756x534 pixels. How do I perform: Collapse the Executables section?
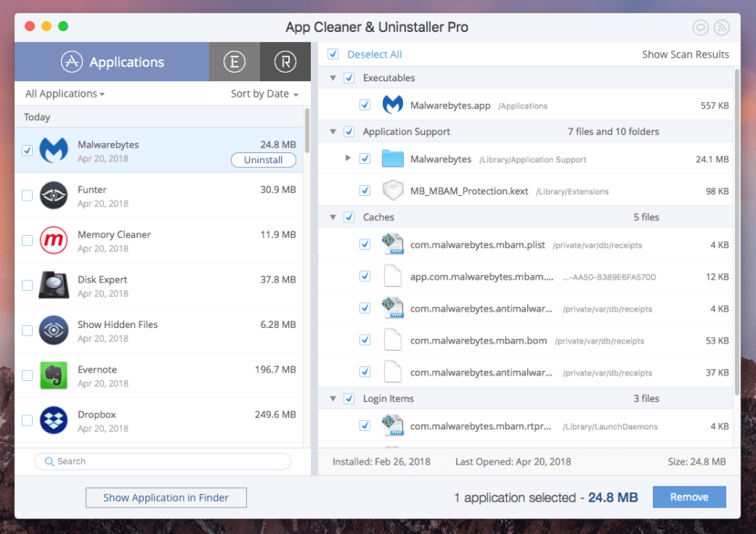click(x=333, y=77)
